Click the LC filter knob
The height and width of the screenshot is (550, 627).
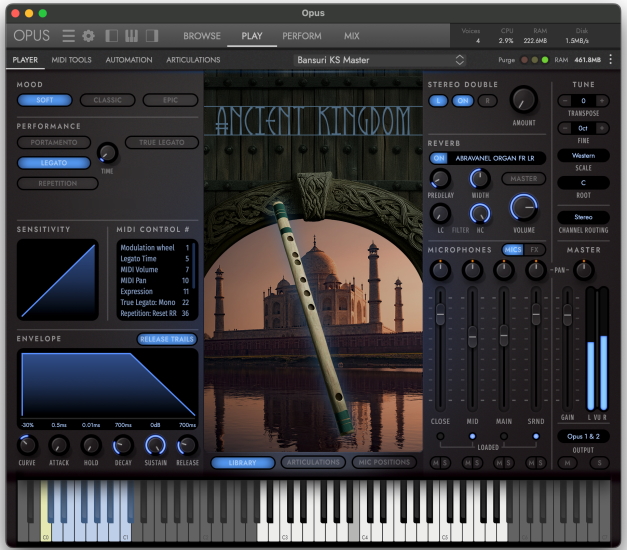tap(440, 214)
